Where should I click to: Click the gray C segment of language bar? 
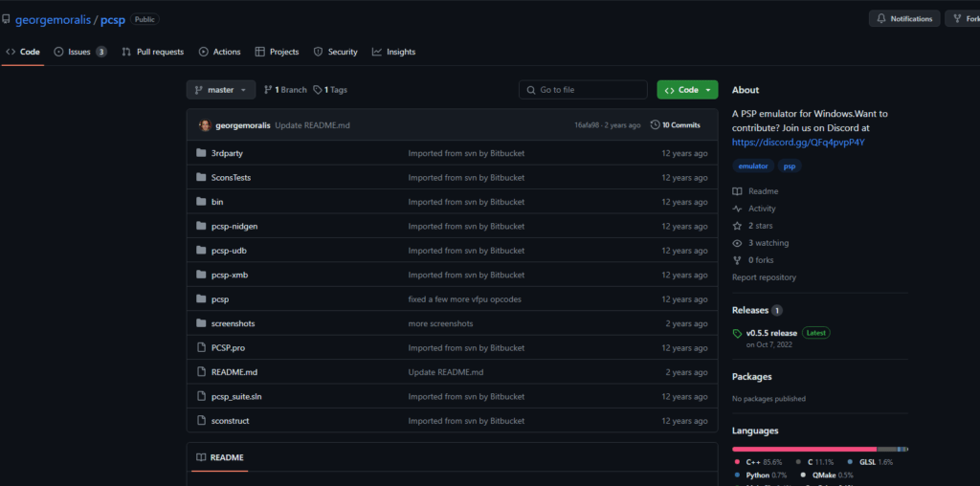887,449
